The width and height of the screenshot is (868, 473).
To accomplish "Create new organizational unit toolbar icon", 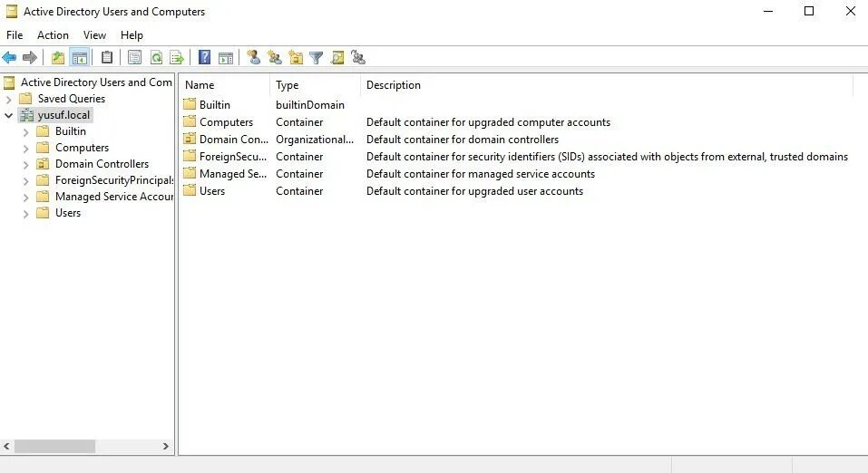I will click(297, 57).
